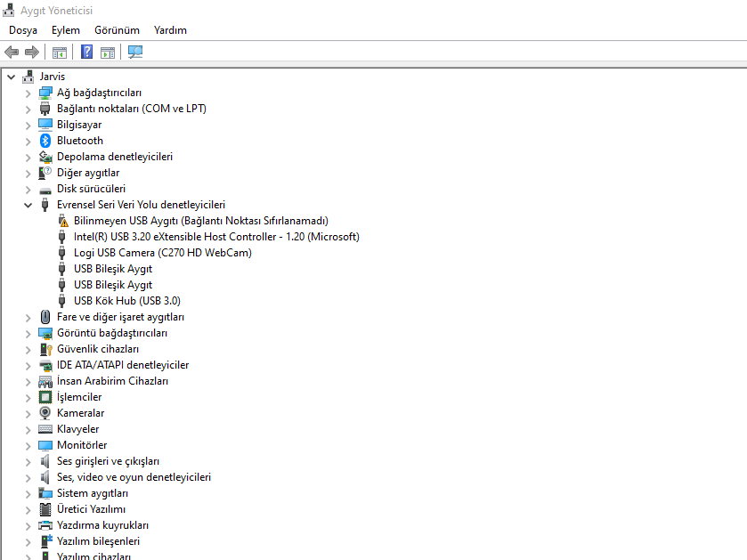The height and width of the screenshot is (560, 747).
Task: Select the Disk sürücüleri label
Action: click(92, 189)
